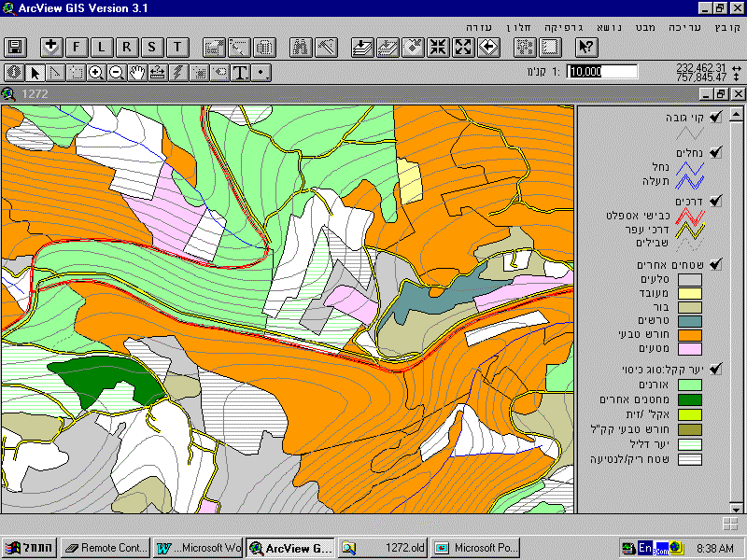The width and height of the screenshot is (747, 560).
Task: Click the Zoom to previous extent arrow
Action: [x=488, y=47]
